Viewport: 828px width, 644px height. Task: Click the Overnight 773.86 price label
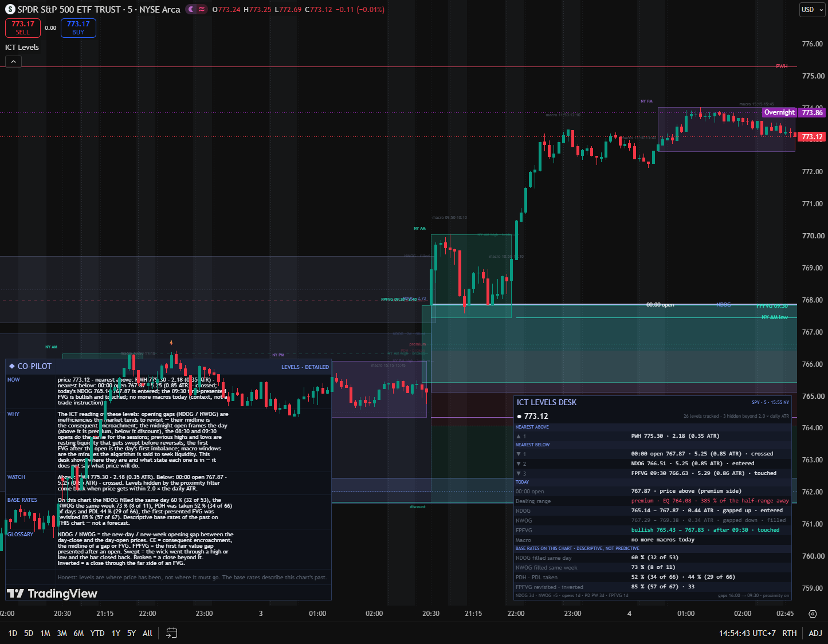click(x=794, y=112)
